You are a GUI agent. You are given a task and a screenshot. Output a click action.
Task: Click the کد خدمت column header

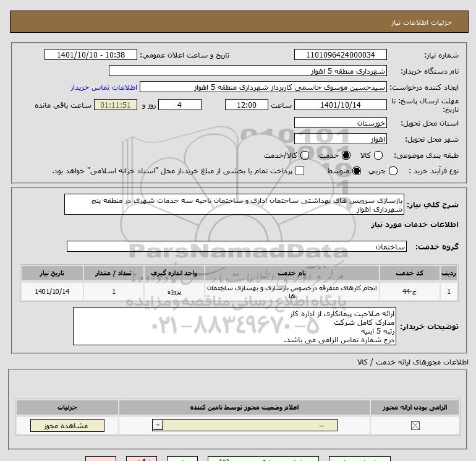tap(409, 273)
